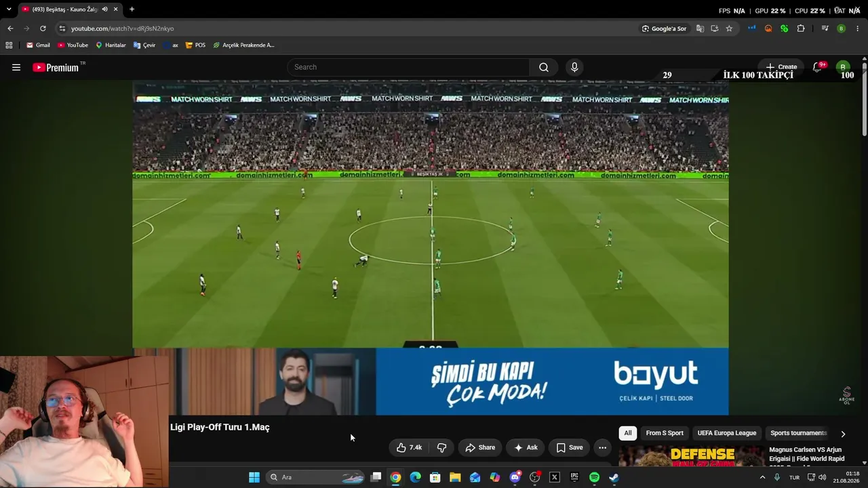
Task: Open the Çevir bookmark
Action: (144, 45)
